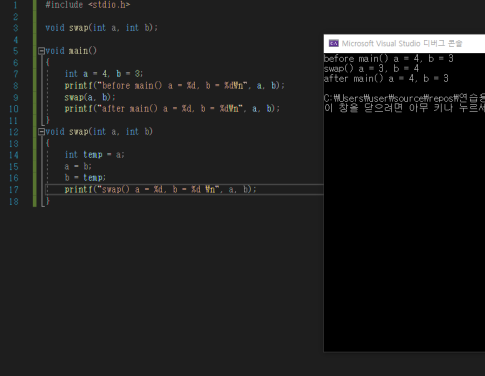
Task: Click console output 'after main() a = 4'
Action: tap(386, 79)
